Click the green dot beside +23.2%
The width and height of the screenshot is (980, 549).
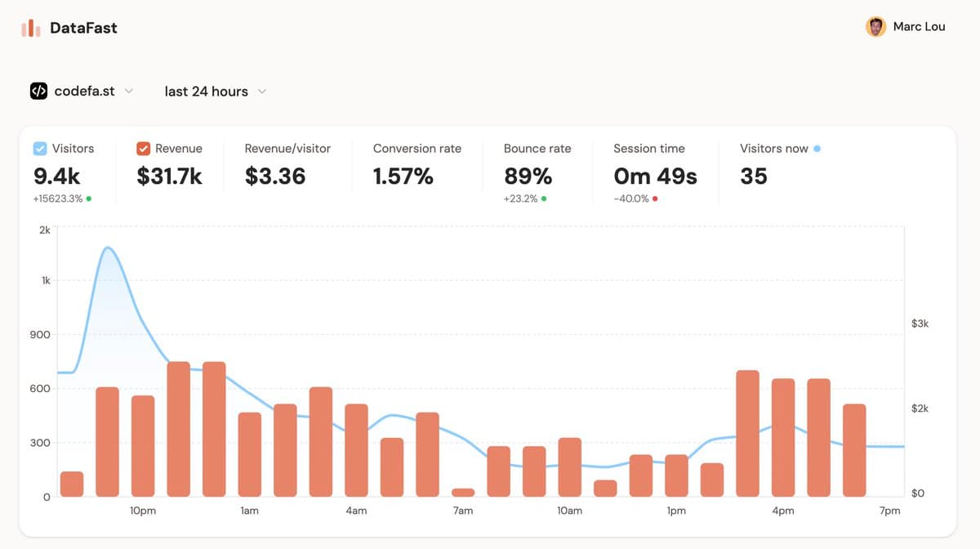click(544, 199)
